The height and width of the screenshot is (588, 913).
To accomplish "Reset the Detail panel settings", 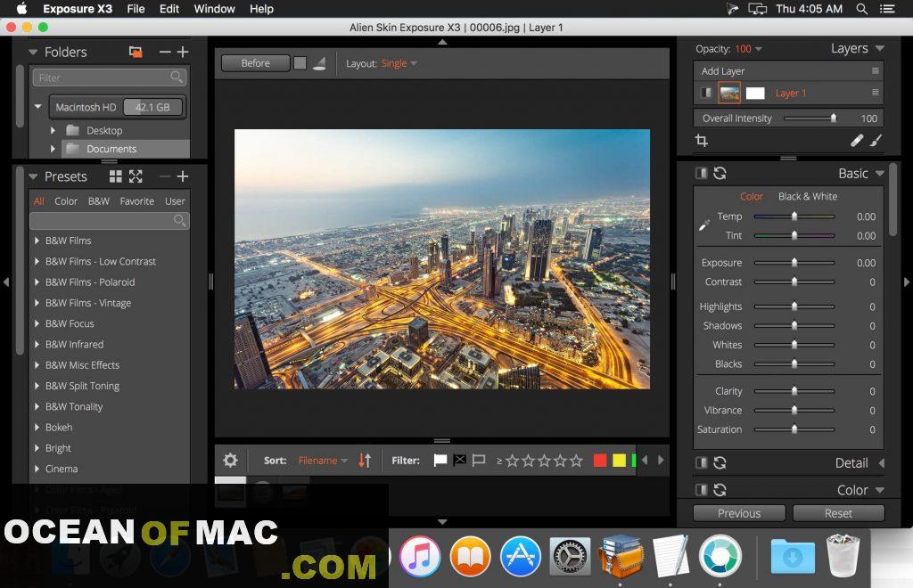I will tap(720, 463).
